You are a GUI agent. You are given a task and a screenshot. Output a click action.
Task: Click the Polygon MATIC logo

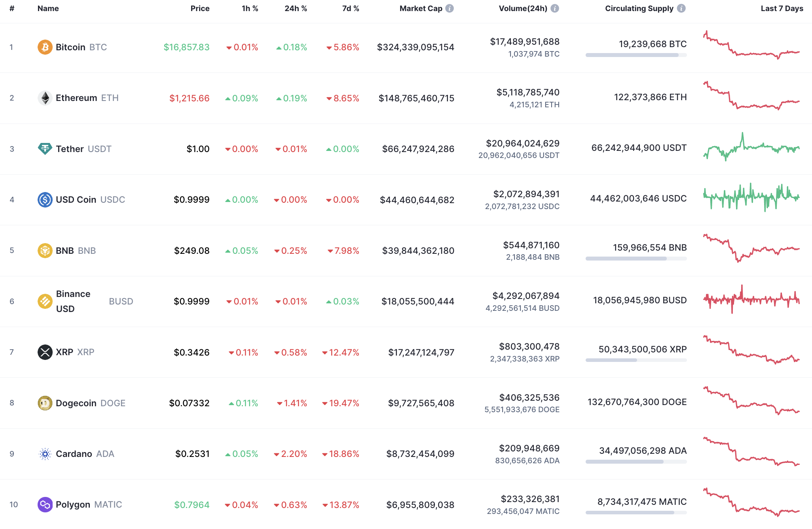(45, 504)
